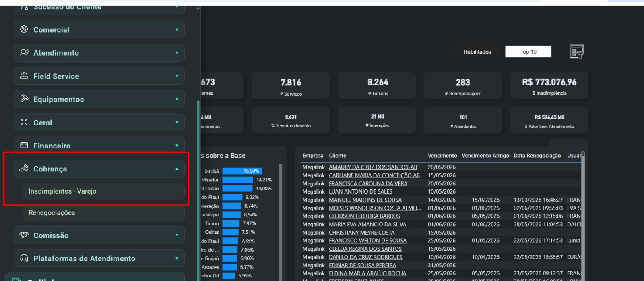The width and height of the screenshot is (644, 281).
Task: Click the Comercial sidebar icon
Action: (24, 29)
